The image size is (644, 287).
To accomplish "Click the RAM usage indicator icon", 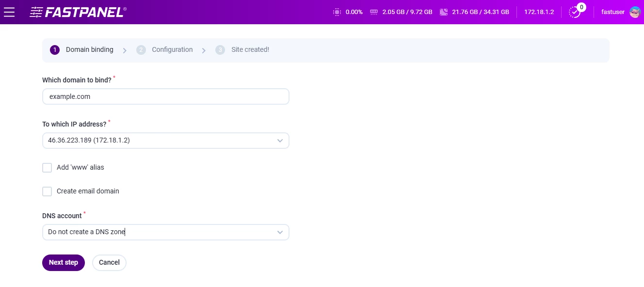I will click(374, 12).
